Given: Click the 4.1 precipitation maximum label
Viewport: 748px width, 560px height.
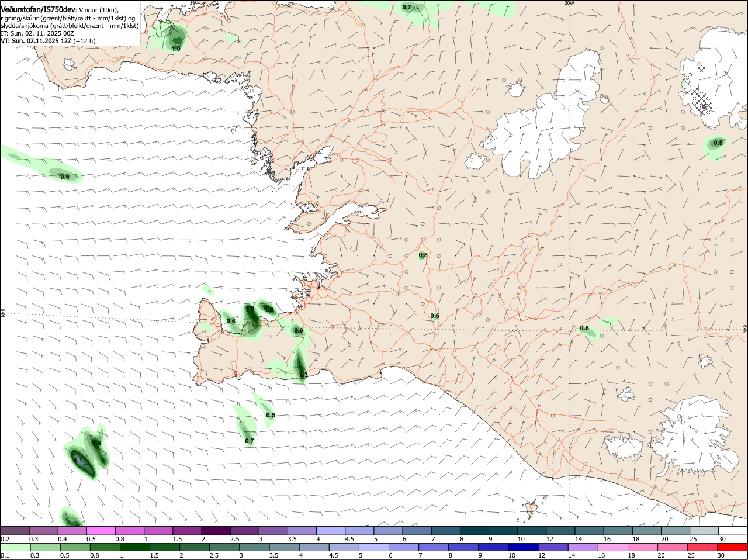Looking at the screenshot, I should point(78,461).
